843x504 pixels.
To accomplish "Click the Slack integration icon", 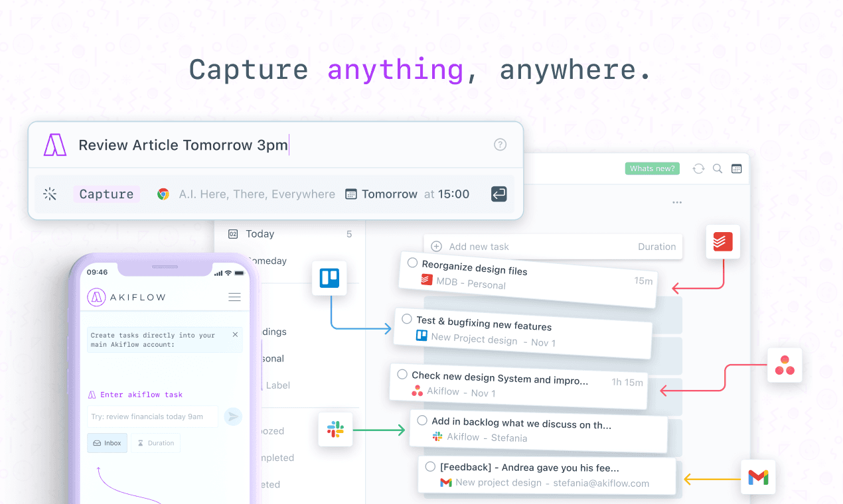I will 335,429.
